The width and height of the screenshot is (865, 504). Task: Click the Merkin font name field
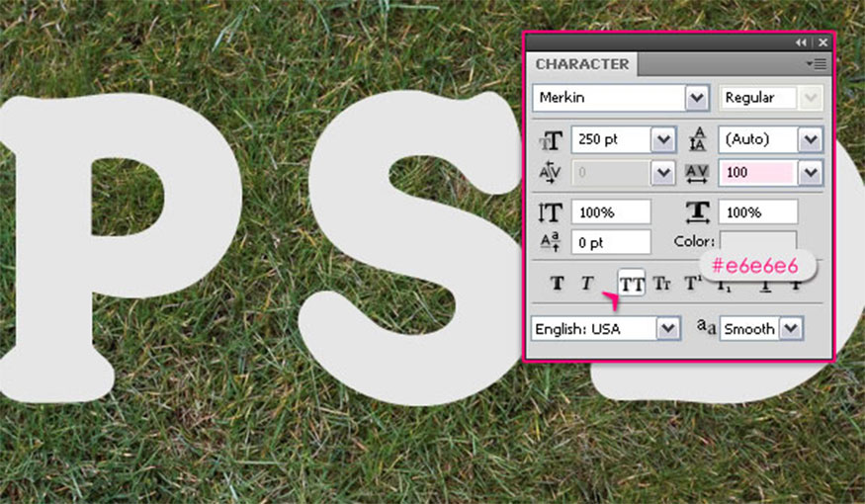(x=610, y=98)
